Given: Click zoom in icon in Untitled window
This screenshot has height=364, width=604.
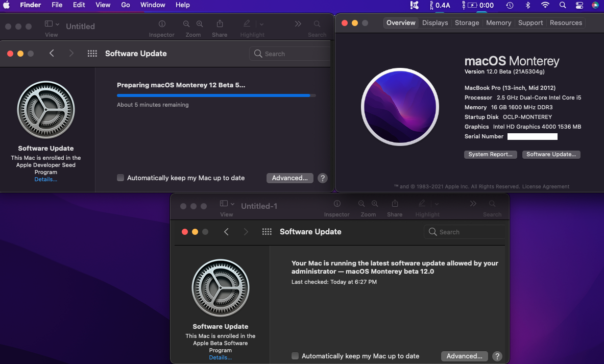Looking at the screenshot, I should point(200,24).
